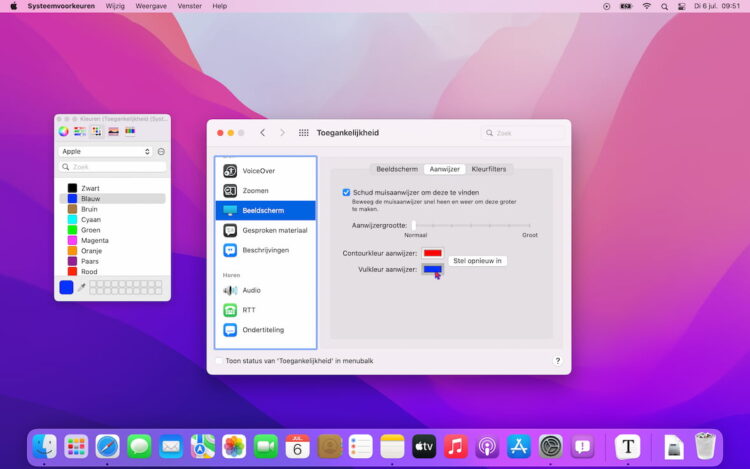Screen dimensions: 750x469
Task: Toggle 'Schud muisaanwijzer om deze te vinden'
Action: click(347, 192)
